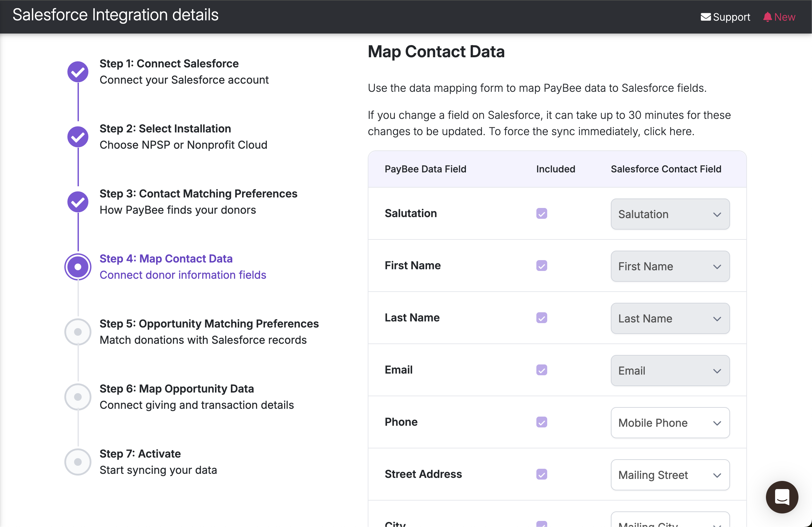Image resolution: width=812 pixels, height=527 pixels.
Task: Click the Step 3 completed checkmark icon
Action: 78,202
